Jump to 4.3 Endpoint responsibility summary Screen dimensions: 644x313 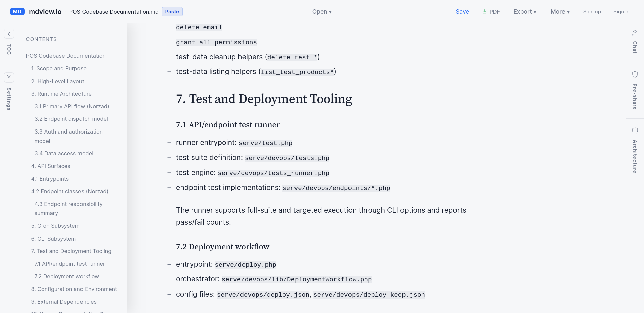point(68,208)
